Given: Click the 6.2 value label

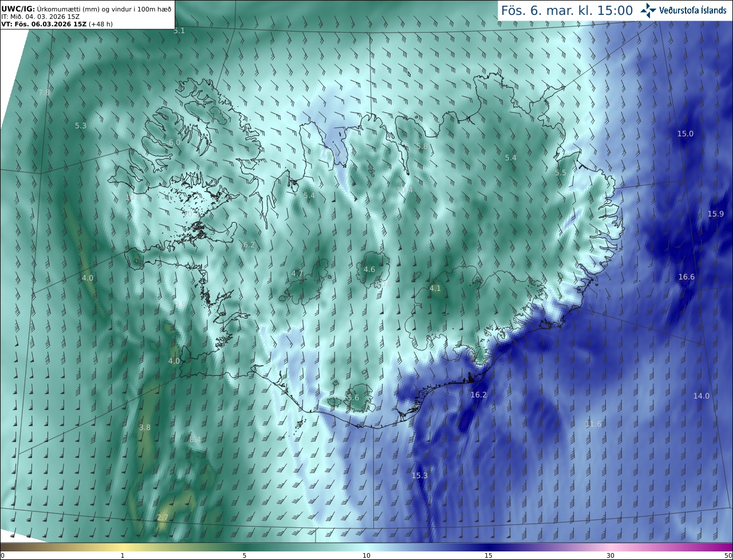Looking at the screenshot, I should [249, 245].
